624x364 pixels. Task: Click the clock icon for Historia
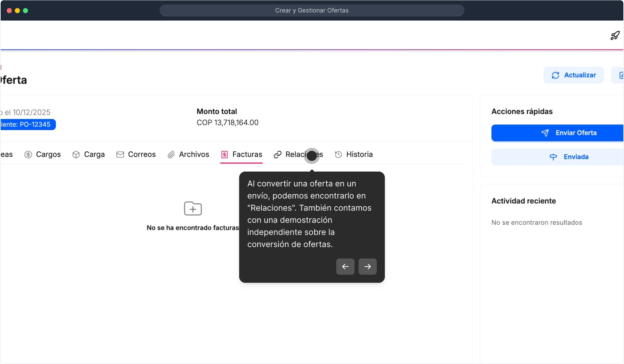point(338,155)
